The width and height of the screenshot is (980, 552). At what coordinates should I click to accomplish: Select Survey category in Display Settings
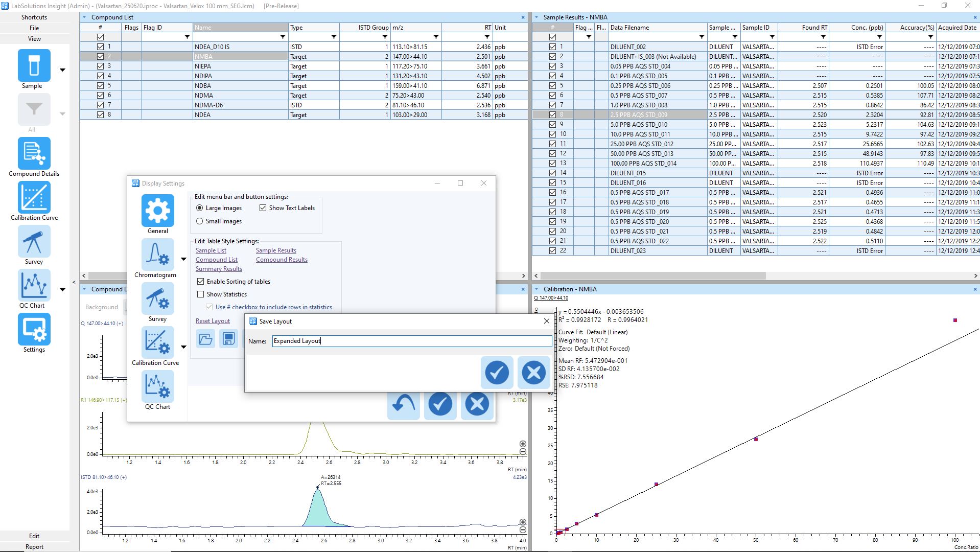[158, 298]
